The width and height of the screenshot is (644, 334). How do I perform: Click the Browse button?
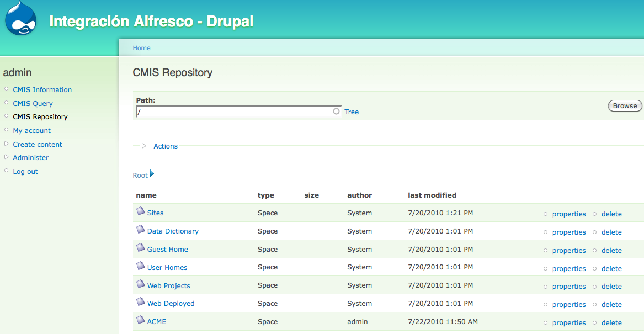(625, 106)
